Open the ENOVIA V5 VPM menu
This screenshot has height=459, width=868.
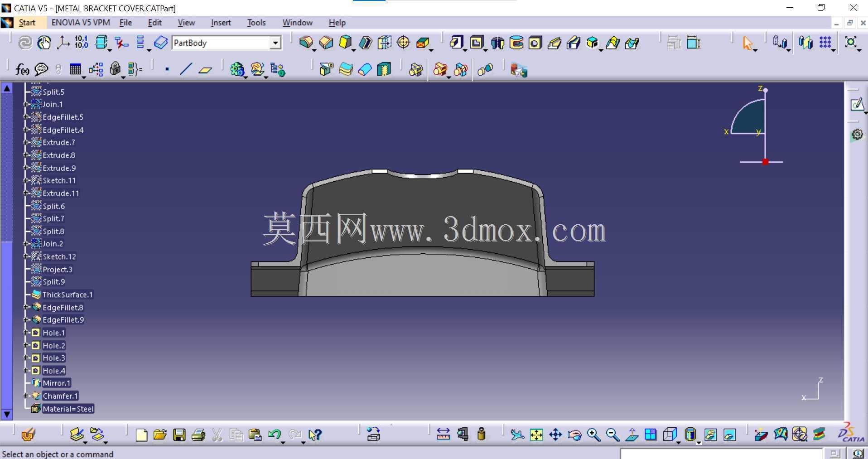(x=81, y=22)
